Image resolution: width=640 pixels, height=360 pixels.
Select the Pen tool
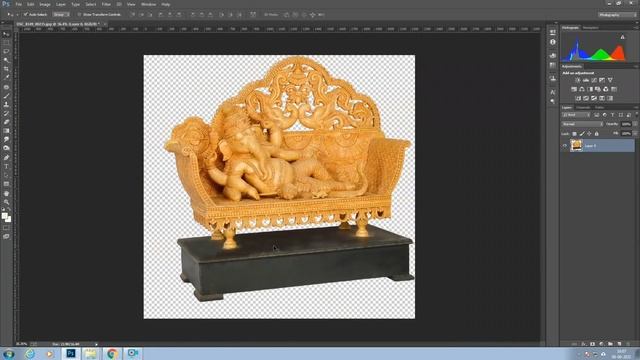coord(6,158)
